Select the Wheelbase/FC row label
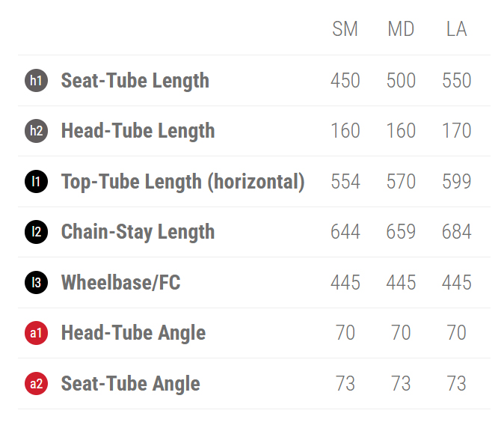Viewport: 504px width, 437px height. point(120,282)
